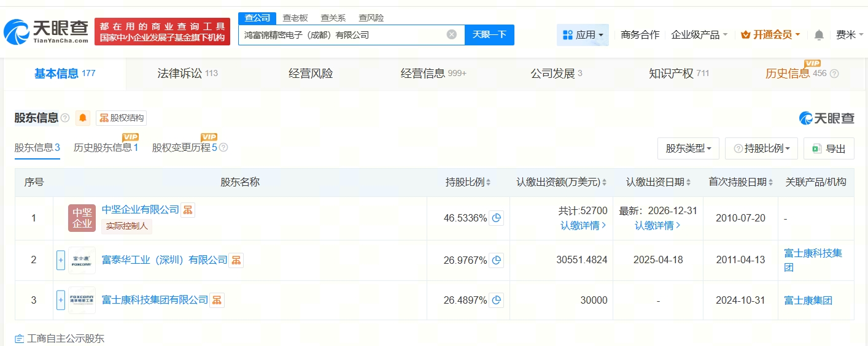This screenshot has width=868, height=346.
Task: Switch to 查关系 search tab
Action: (333, 18)
